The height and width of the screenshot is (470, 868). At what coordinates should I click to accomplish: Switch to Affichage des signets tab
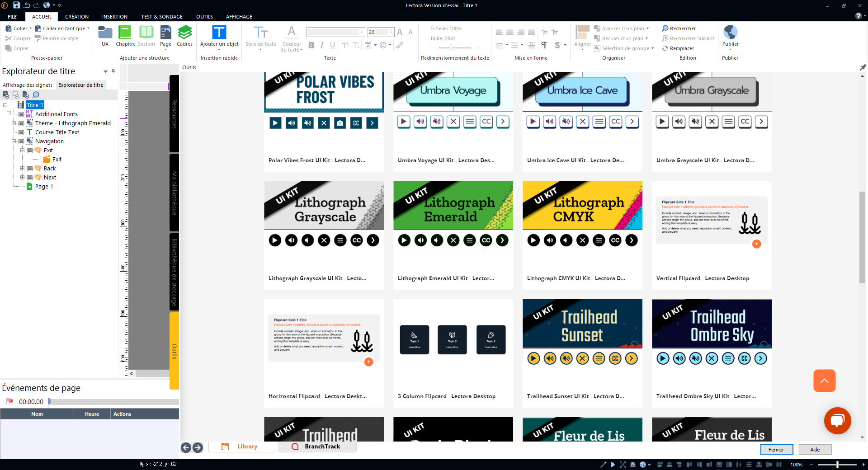(28, 85)
